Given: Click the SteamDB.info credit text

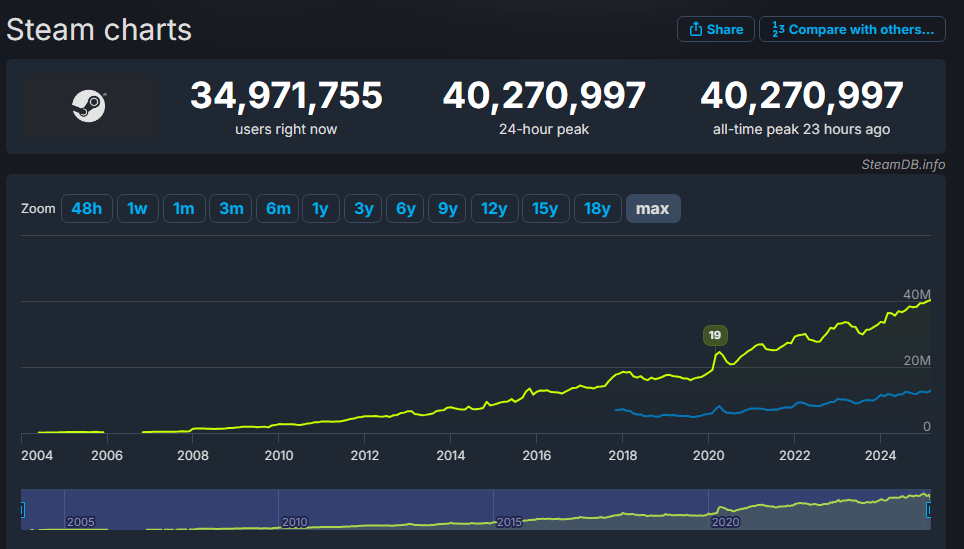Looking at the screenshot, I should point(903,165).
